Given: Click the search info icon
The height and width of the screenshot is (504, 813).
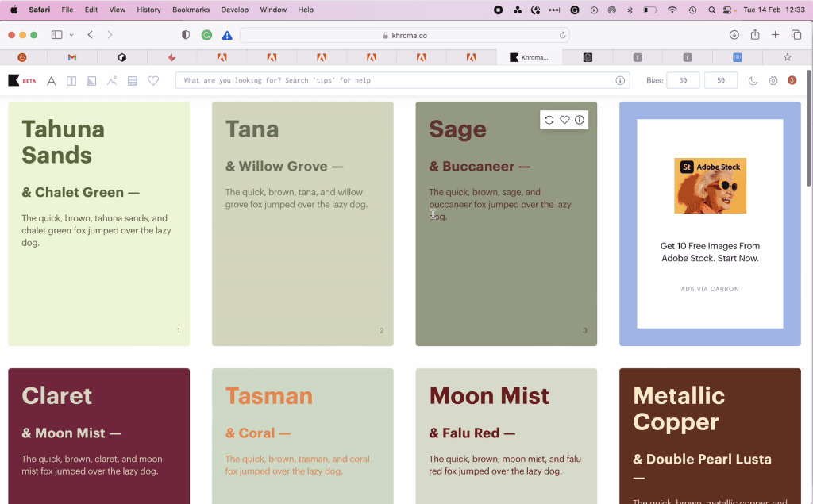Looking at the screenshot, I should pyautogui.click(x=619, y=80).
